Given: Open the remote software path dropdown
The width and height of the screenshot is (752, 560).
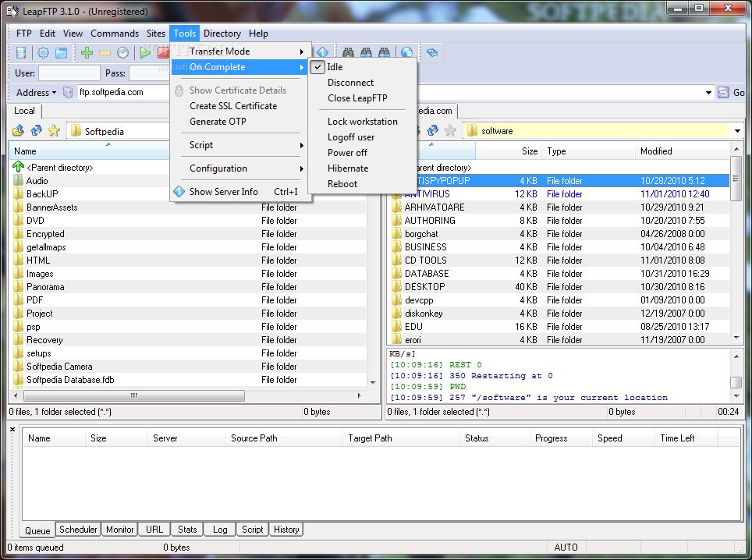Looking at the screenshot, I should click(x=737, y=131).
